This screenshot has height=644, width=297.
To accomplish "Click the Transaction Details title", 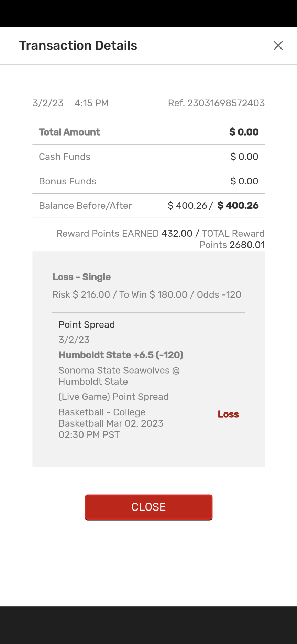I will (78, 45).
